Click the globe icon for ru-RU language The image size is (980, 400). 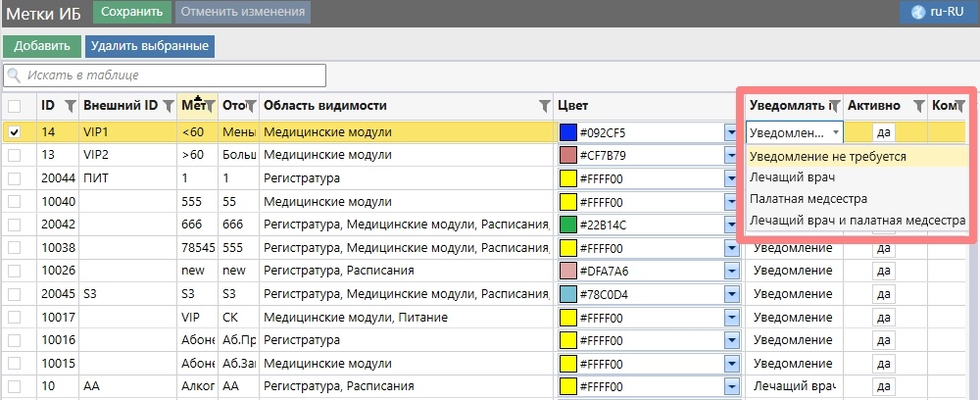(x=917, y=13)
